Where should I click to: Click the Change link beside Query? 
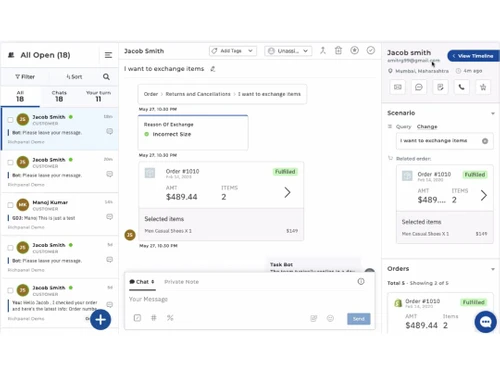(427, 127)
